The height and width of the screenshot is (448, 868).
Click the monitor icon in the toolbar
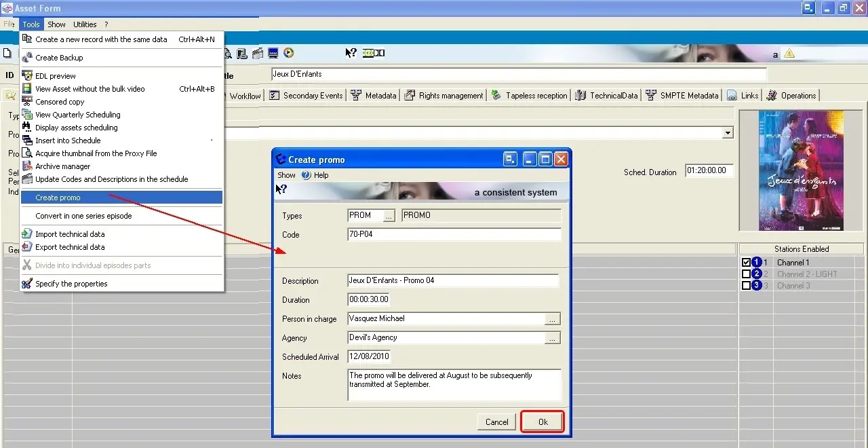[x=273, y=53]
